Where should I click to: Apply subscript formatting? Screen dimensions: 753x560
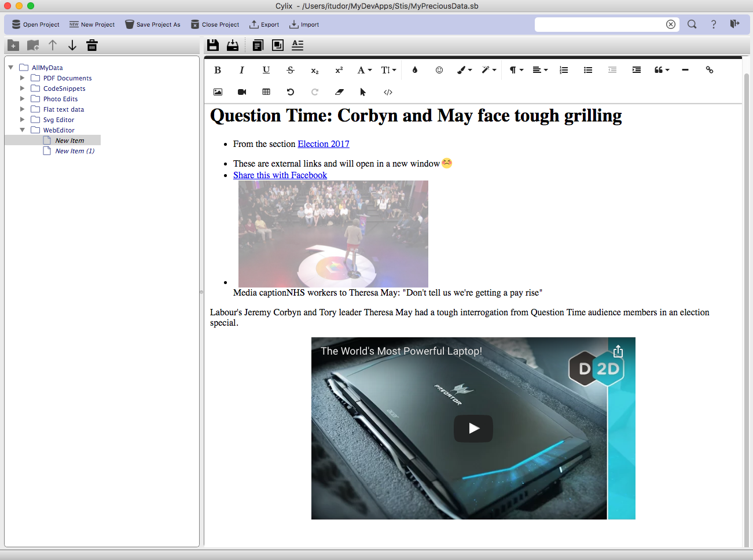pyautogui.click(x=315, y=71)
